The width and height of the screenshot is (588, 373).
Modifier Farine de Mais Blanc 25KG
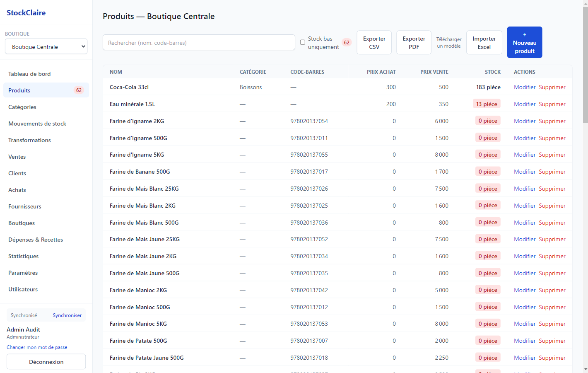(525, 189)
